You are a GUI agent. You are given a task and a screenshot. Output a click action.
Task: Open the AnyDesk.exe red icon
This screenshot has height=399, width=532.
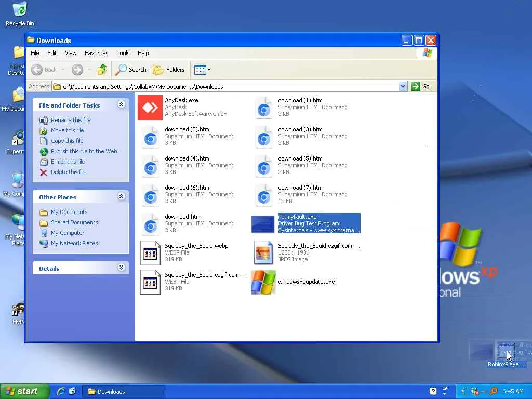(150, 108)
